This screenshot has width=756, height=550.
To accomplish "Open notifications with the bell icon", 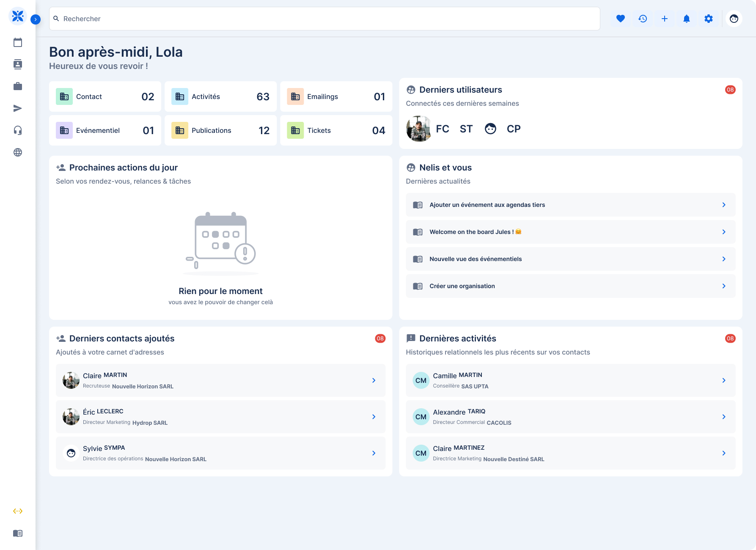I will (687, 19).
